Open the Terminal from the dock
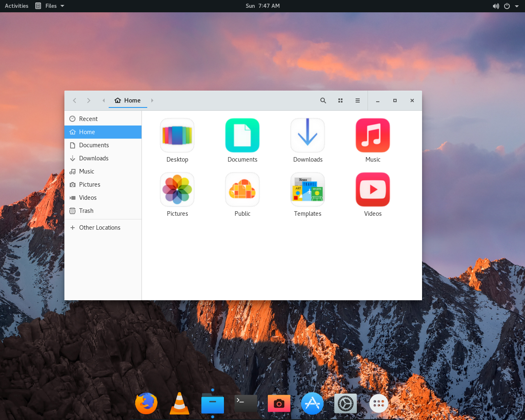The width and height of the screenshot is (525, 420). click(246, 403)
